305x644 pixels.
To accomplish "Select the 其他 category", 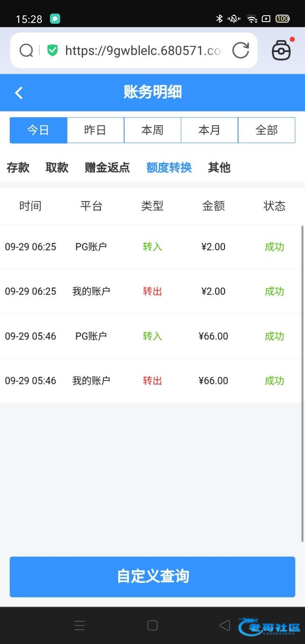I will [219, 167].
